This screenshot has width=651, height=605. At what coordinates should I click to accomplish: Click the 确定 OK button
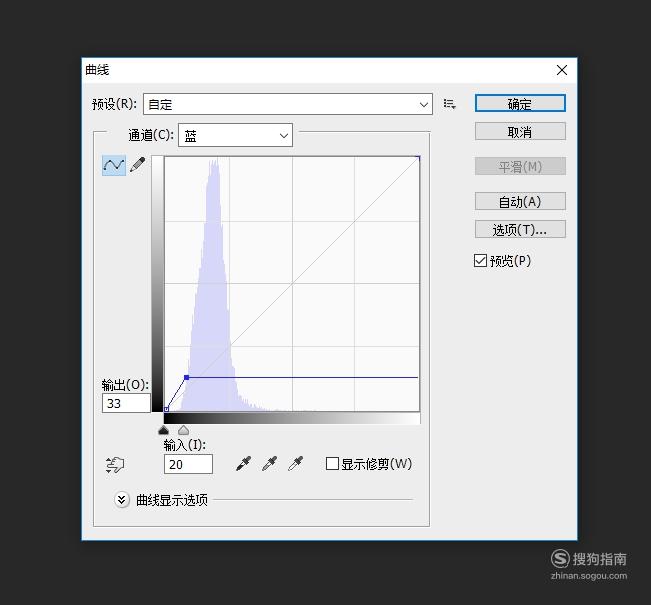(x=520, y=103)
